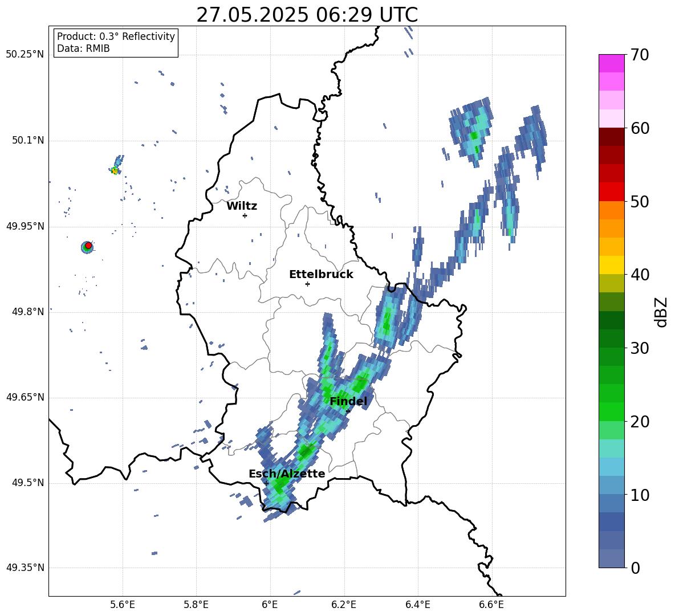
Task: Click the 6.6°E longitude tick label
Action: click(x=491, y=605)
